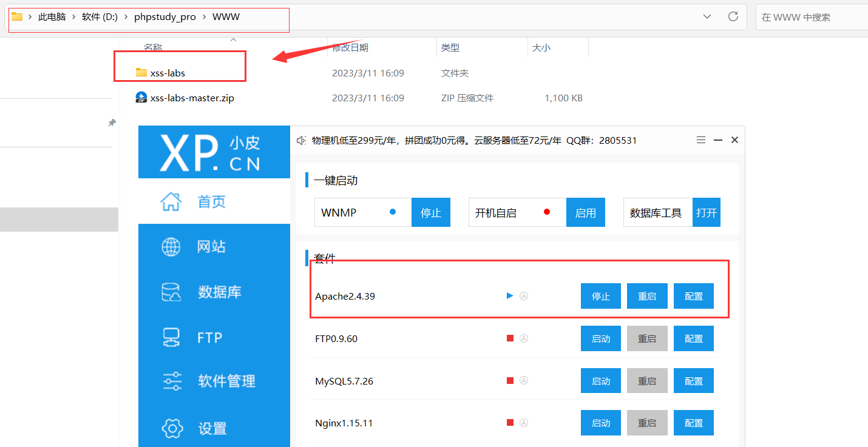Click 打开 next to 数据库工具
The height and width of the screenshot is (447, 868).
tap(707, 212)
